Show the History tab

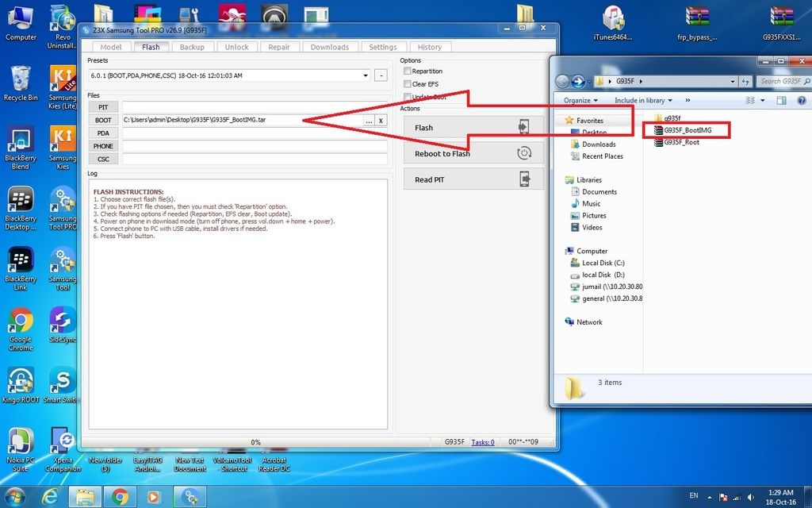click(x=430, y=47)
